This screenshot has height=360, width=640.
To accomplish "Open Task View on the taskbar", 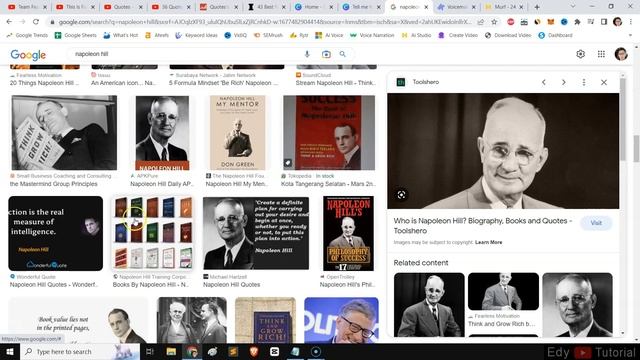I will 150,351.
